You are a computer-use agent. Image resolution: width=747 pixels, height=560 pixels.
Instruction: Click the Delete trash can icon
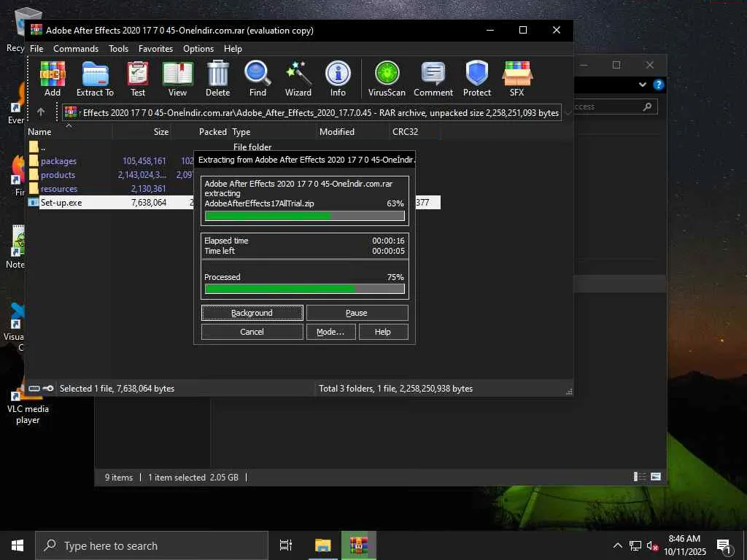tap(217, 79)
